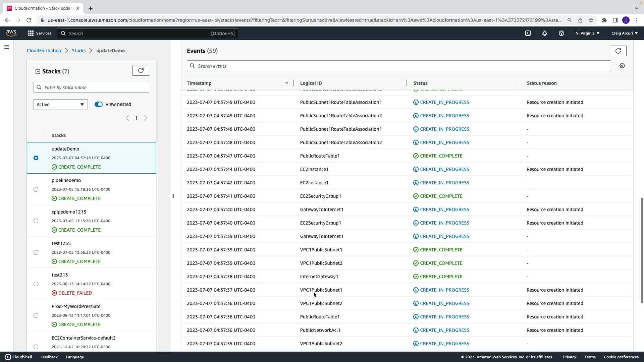Collapse the Stacks panel expander
The height and width of the screenshot is (362, 644).
(x=38, y=72)
